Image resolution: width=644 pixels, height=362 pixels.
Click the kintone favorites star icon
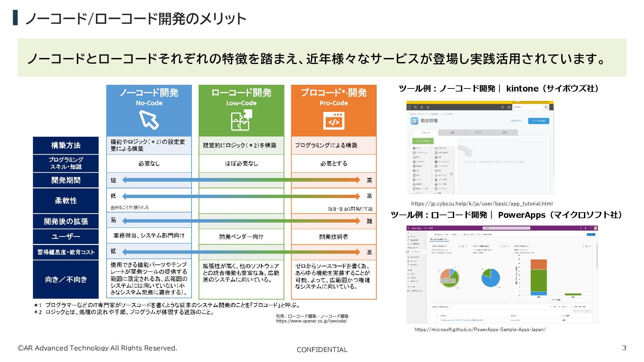pos(428,107)
